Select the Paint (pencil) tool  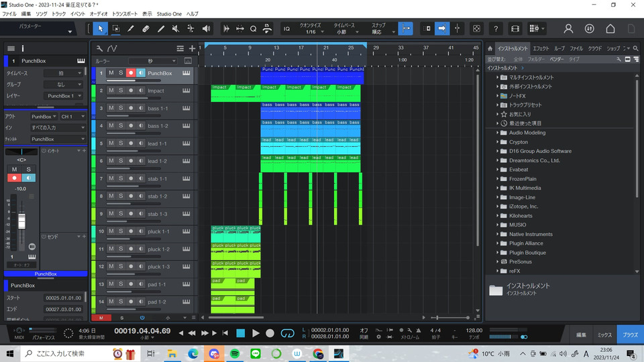click(x=160, y=29)
